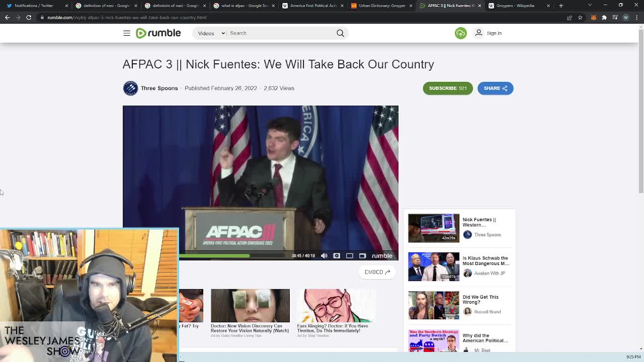The width and height of the screenshot is (644, 362).
Task: Click the browser Back arrow
Action: coord(7,17)
